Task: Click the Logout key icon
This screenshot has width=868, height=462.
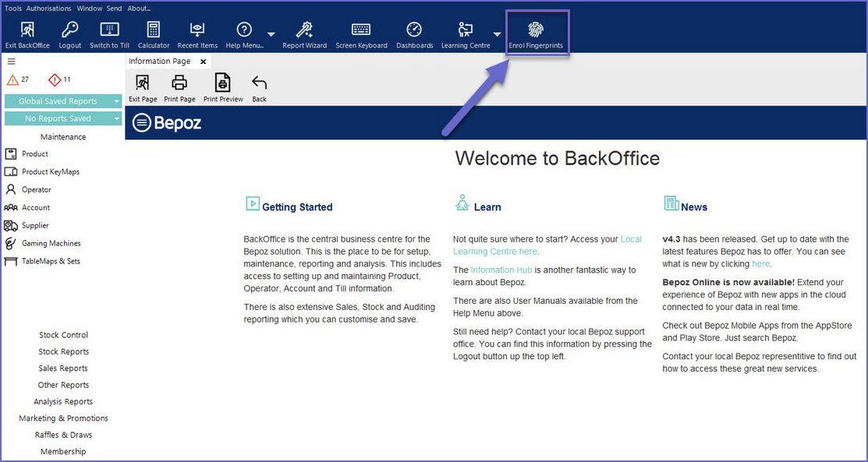Action: [x=69, y=31]
